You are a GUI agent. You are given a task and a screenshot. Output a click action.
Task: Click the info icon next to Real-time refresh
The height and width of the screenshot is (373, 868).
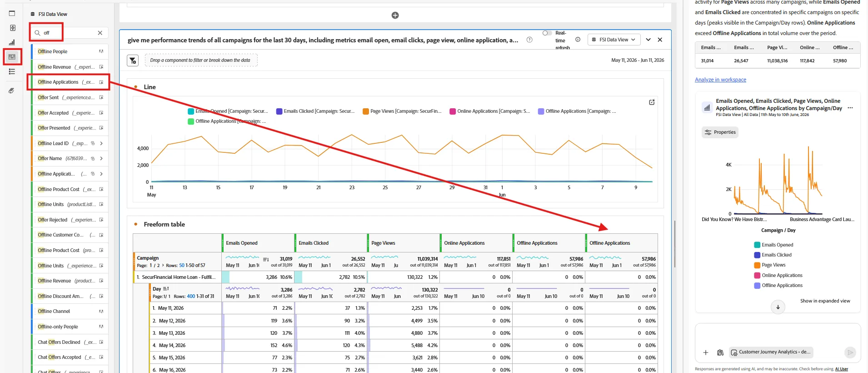click(578, 40)
